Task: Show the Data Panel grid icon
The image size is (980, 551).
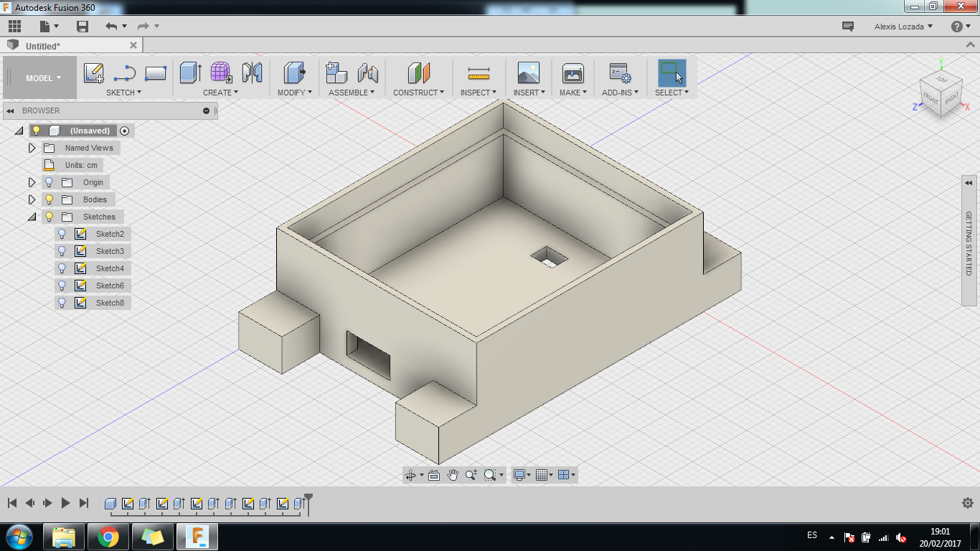Action: click(14, 27)
